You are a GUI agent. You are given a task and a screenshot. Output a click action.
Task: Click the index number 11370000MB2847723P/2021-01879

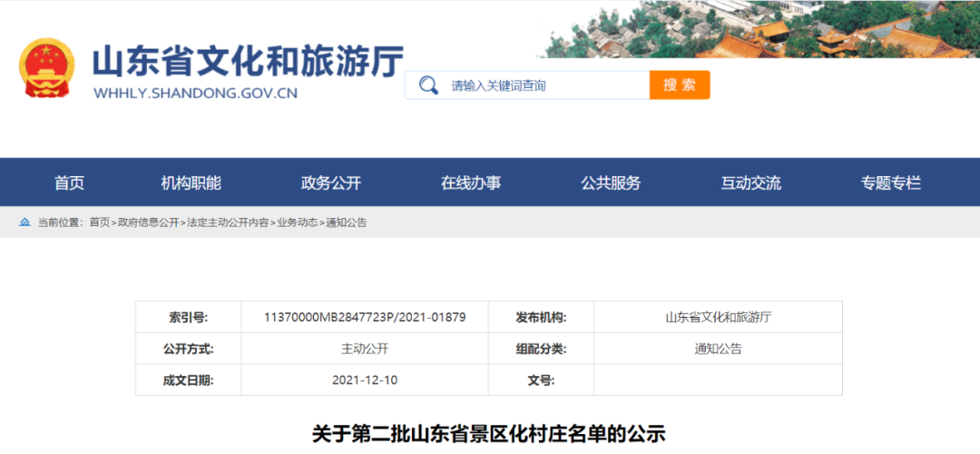pyautogui.click(x=365, y=318)
